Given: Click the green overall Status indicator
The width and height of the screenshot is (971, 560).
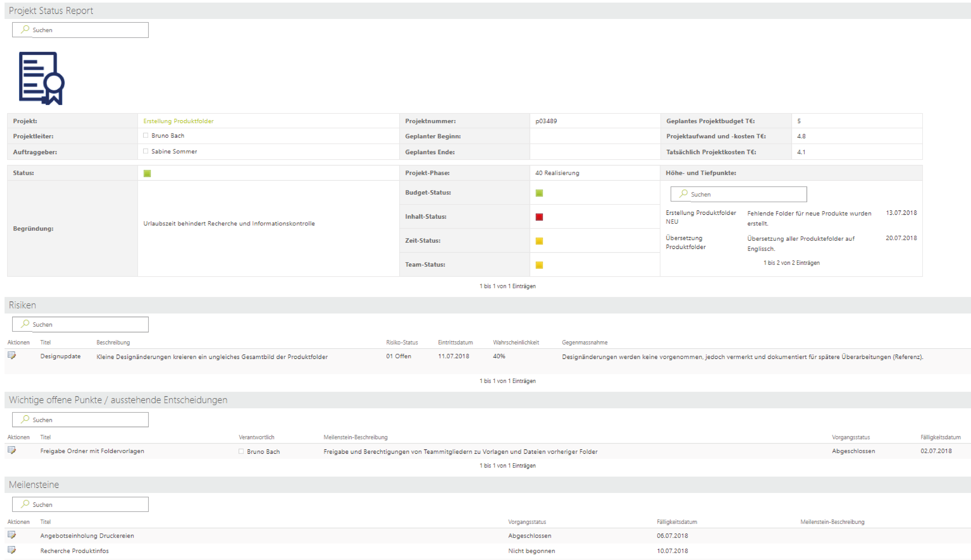Looking at the screenshot, I should [x=147, y=174].
